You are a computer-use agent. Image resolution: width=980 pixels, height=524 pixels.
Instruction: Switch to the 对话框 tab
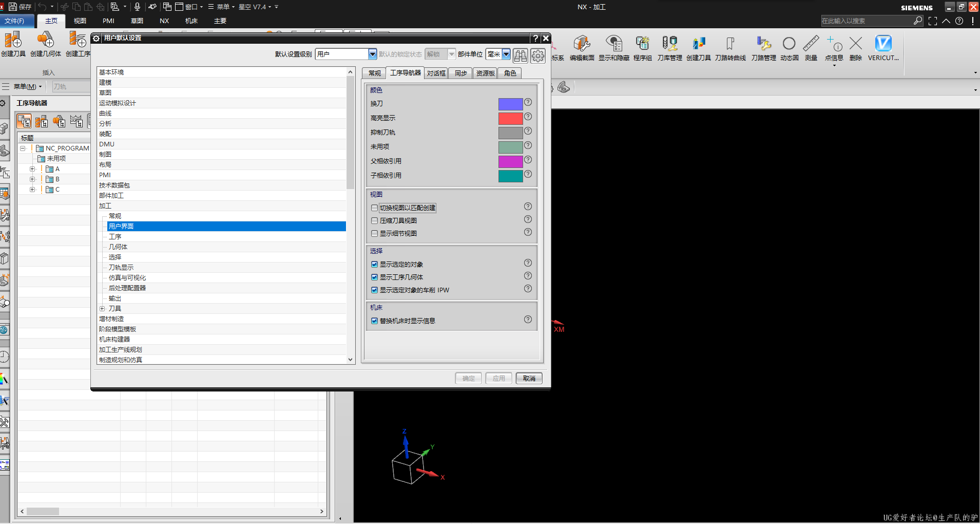click(x=436, y=73)
